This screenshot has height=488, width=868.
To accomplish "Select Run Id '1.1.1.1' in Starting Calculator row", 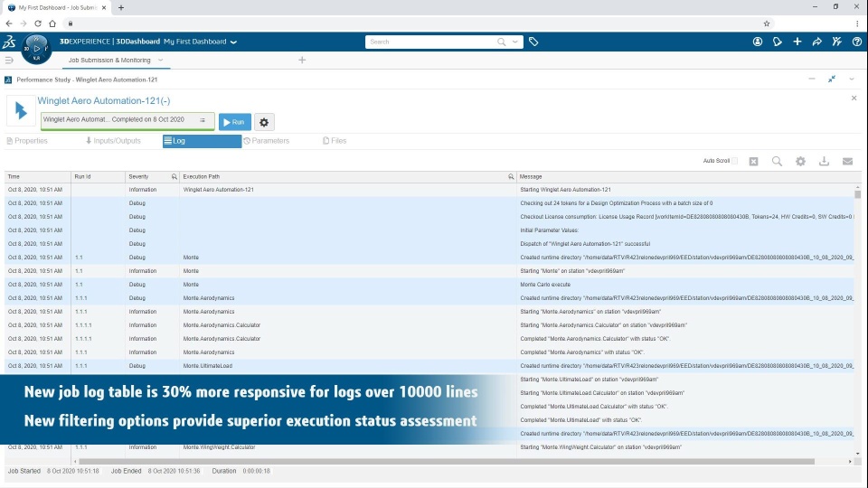I will 83,325.
